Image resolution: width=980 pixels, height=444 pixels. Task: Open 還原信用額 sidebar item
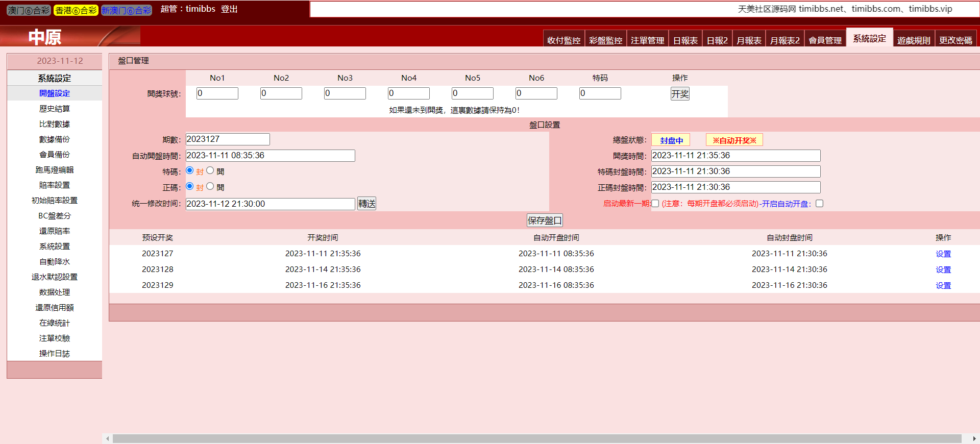[x=55, y=308]
